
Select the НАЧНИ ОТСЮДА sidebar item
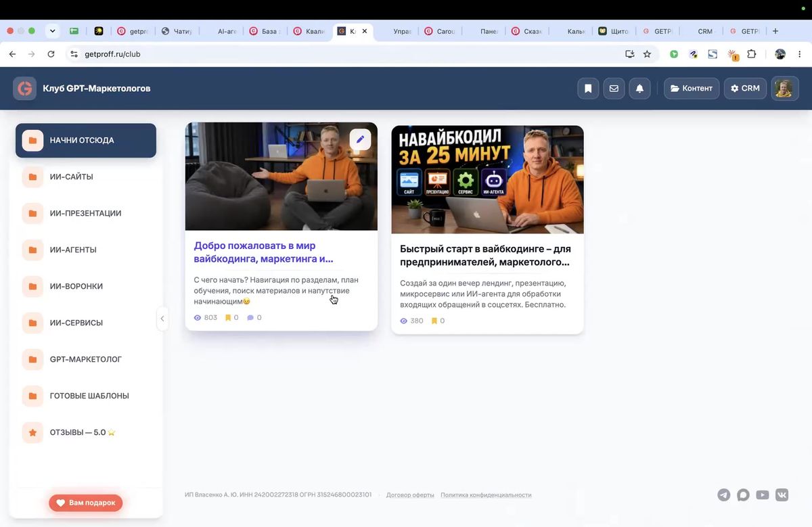pos(86,141)
